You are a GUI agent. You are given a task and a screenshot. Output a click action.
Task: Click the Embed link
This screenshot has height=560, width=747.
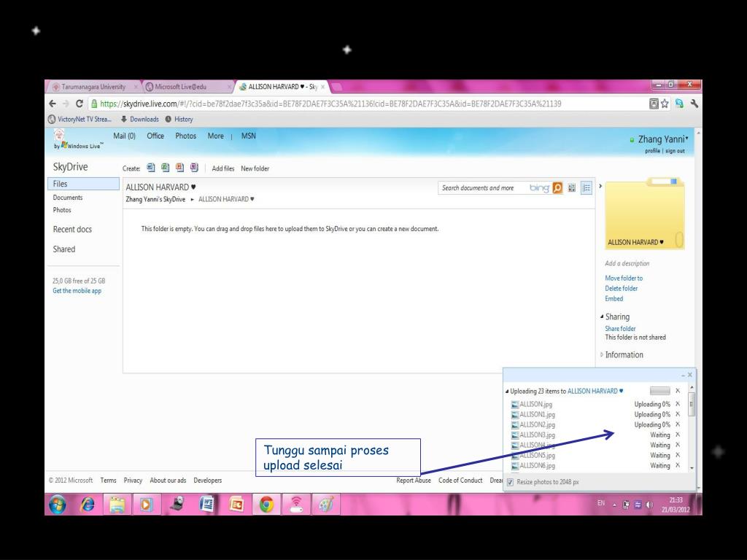pyautogui.click(x=614, y=298)
